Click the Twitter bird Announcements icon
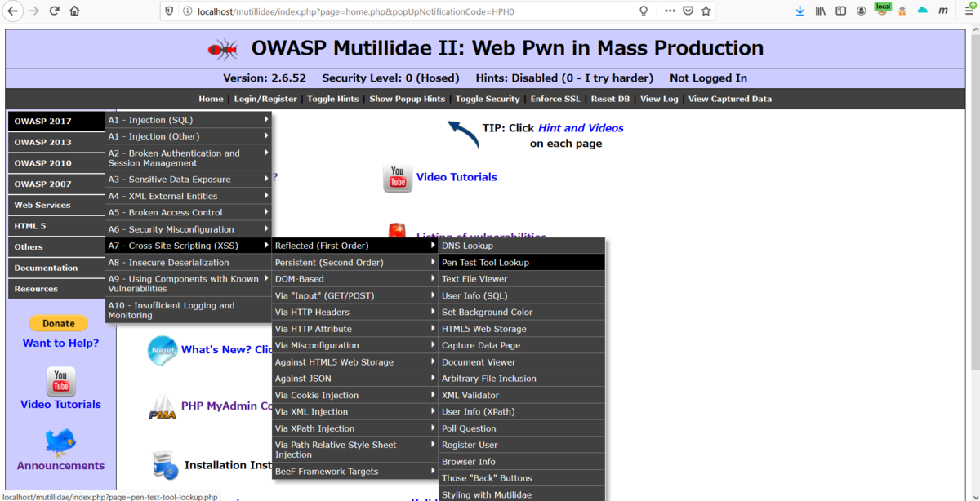Image resolution: width=980 pixels, height=501 pixels. pos(60,441)
